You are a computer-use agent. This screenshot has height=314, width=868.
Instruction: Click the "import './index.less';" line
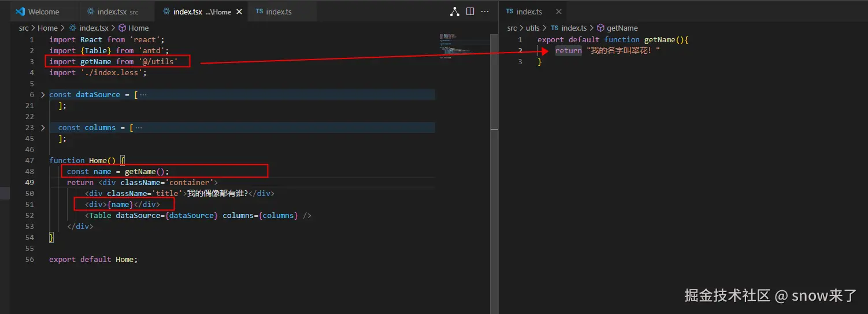[x=98, y=73]
